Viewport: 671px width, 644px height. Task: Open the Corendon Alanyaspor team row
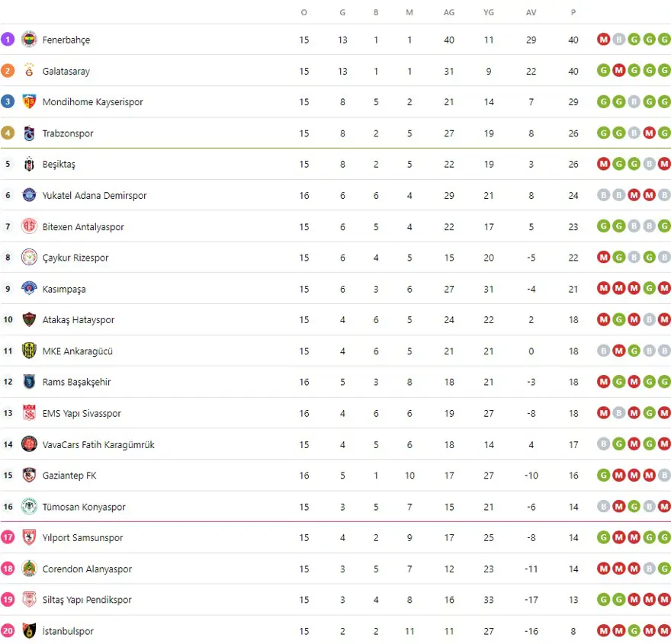tap(87, 569)
